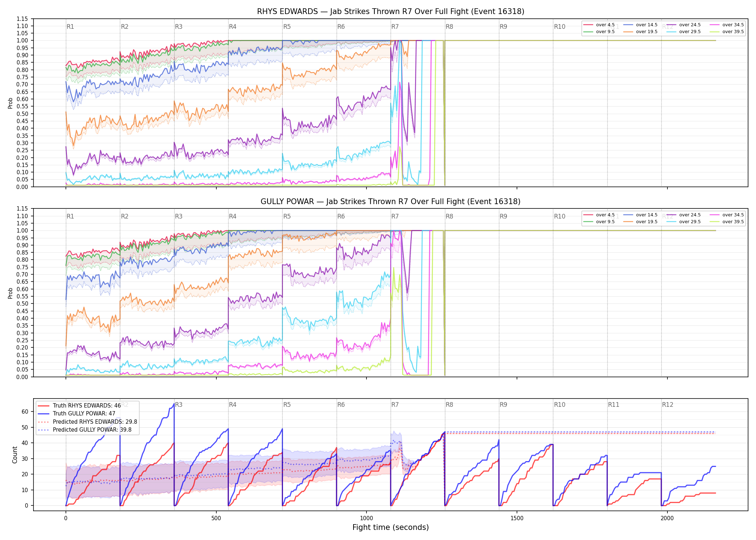Image resolution: width=756 pixels, height=540 pixels.
Task: Click the '30' tick on the Count axis
Action: (x=25, y=459)
